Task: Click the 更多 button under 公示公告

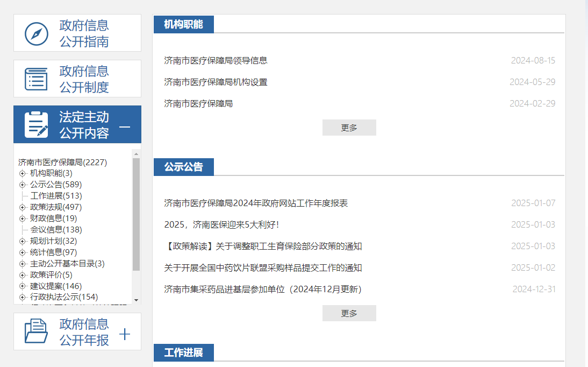Action: click(349, 313)
